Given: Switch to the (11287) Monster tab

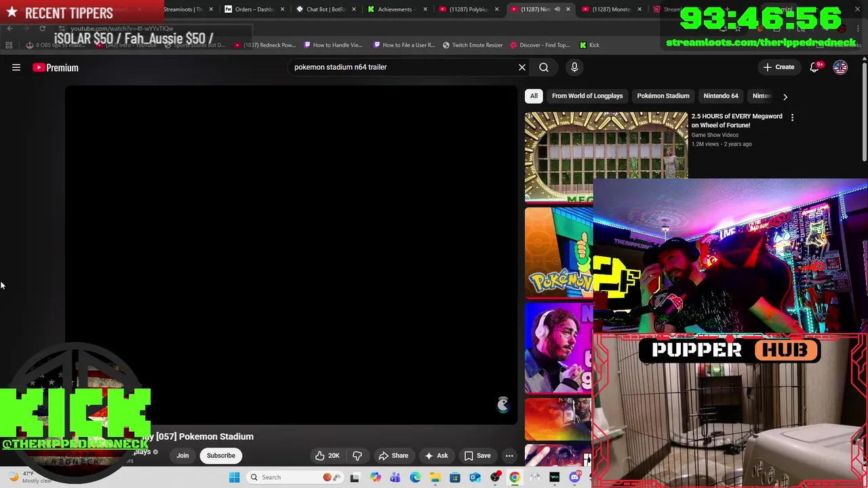Looking at the screenshot, I should pos(610,9).
